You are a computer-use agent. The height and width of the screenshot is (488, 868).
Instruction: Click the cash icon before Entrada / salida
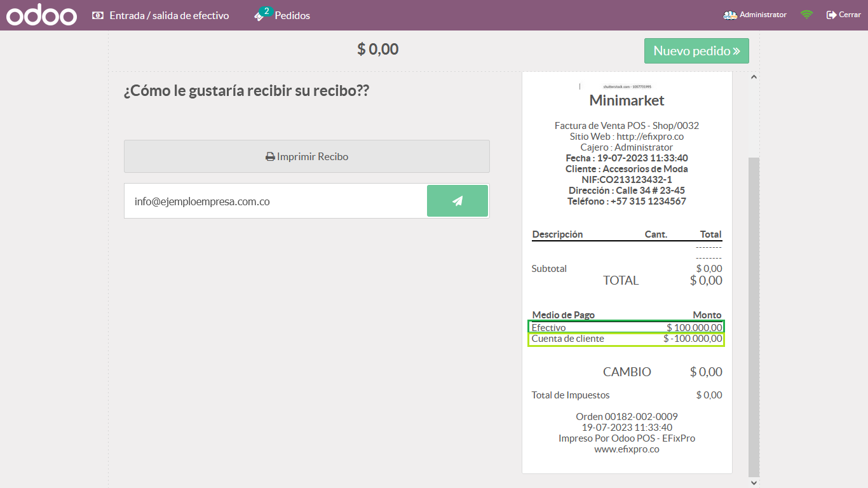pos(98,15)
